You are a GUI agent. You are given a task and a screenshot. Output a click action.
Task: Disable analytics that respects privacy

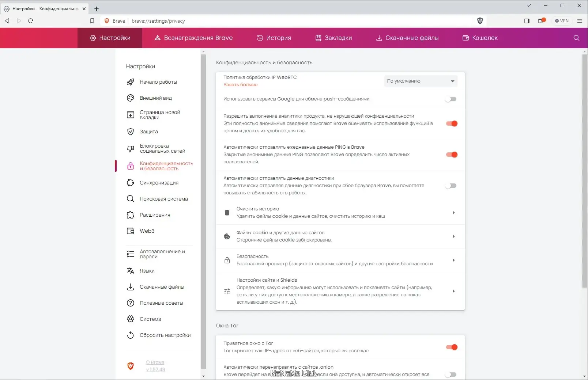[452, 123]
